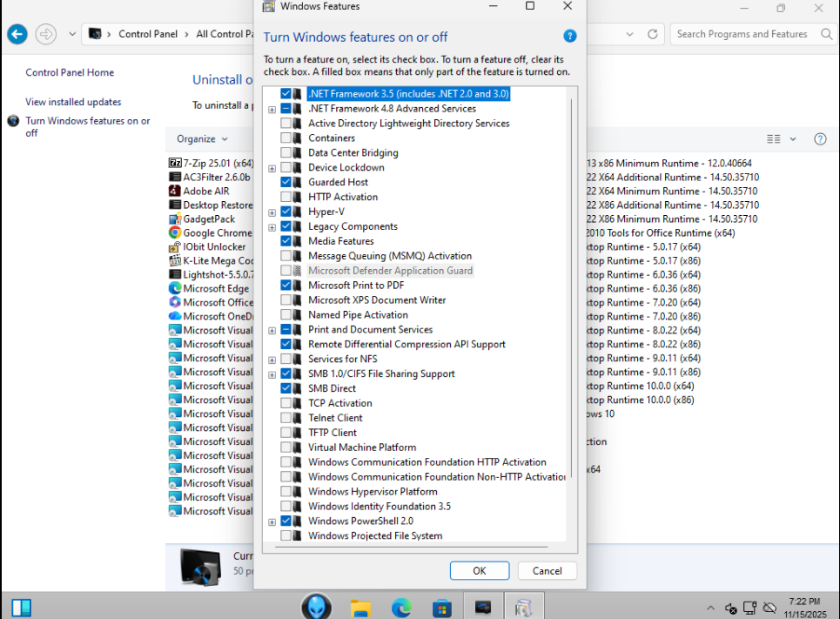This screenshot has height=619, width=840.
Task: Expand the Hyper-V feature node
Action: click(x=272, y=212)
